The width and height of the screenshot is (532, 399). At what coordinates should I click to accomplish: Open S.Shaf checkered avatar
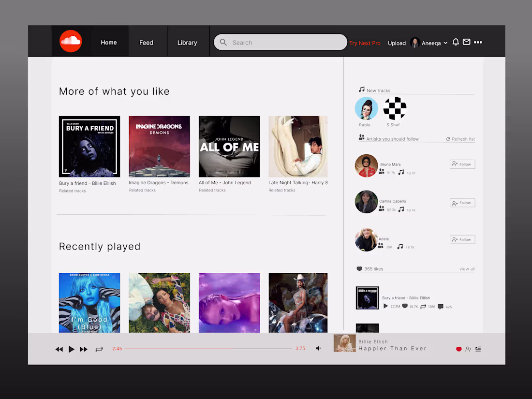click(395, 108)
